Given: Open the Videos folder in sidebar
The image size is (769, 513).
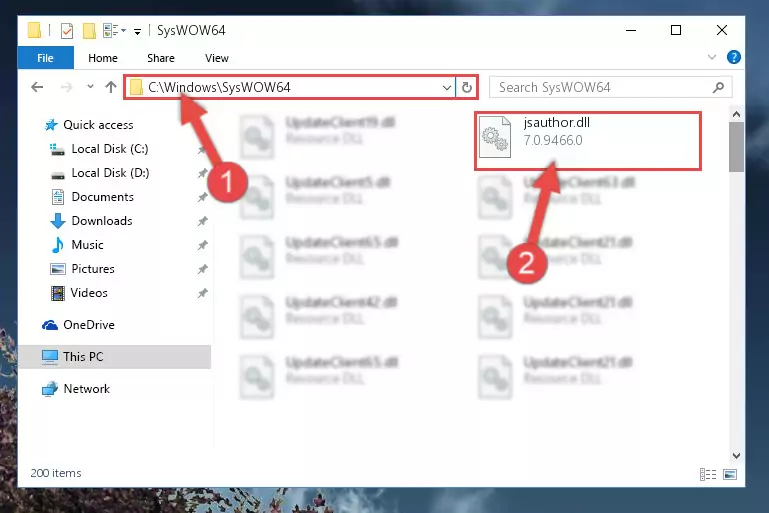Looking at the screenshot, I should point(89,293).
